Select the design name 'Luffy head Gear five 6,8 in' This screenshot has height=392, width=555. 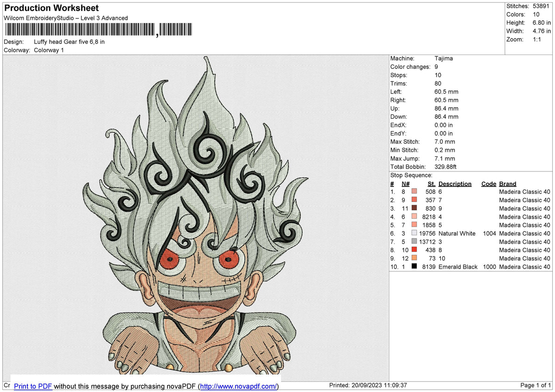69,42
